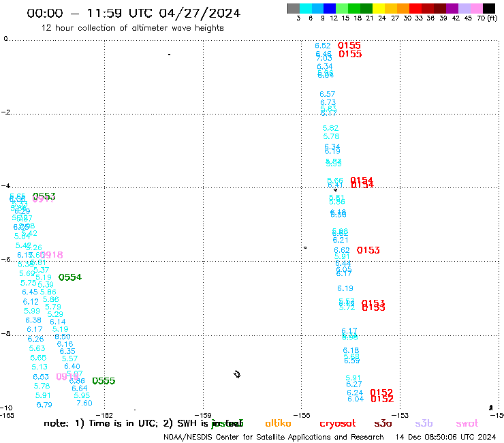Click the longitude axis label '-156'
The width and height of the screenshot is (504, 443).
pos(302,415)
